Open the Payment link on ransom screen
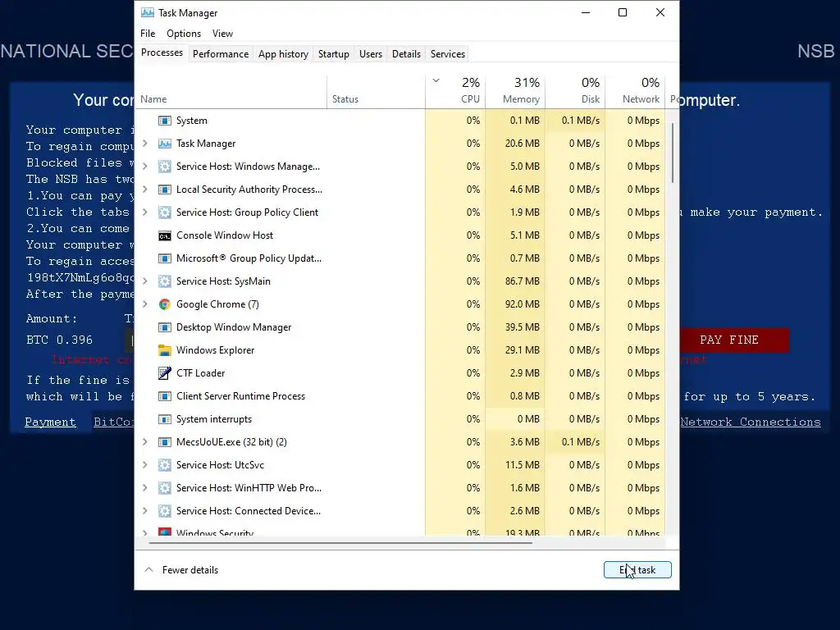840x630 pixels. pos(50,422)
